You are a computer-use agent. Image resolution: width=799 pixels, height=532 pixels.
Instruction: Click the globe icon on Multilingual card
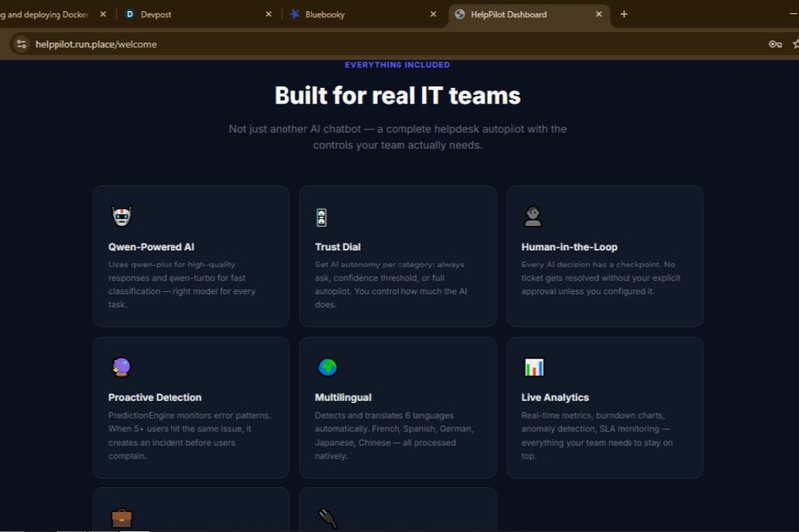coord(328,368)
